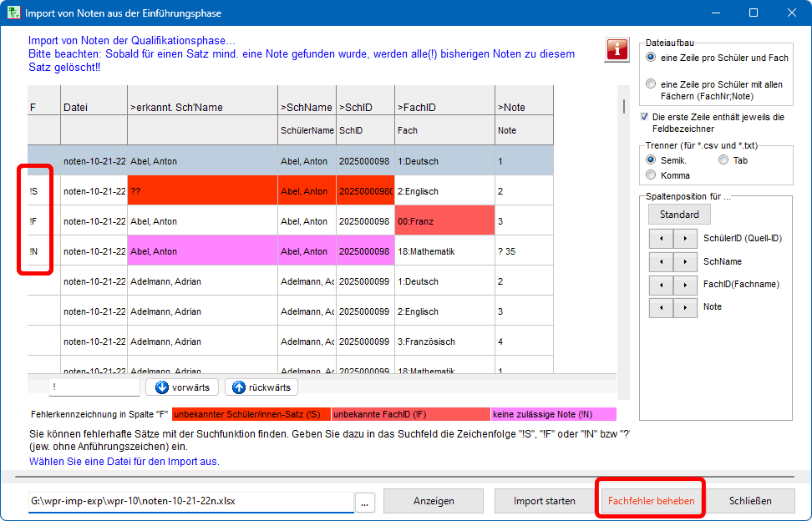
Task: Select one row per student and subject
Action: [652, 58]
